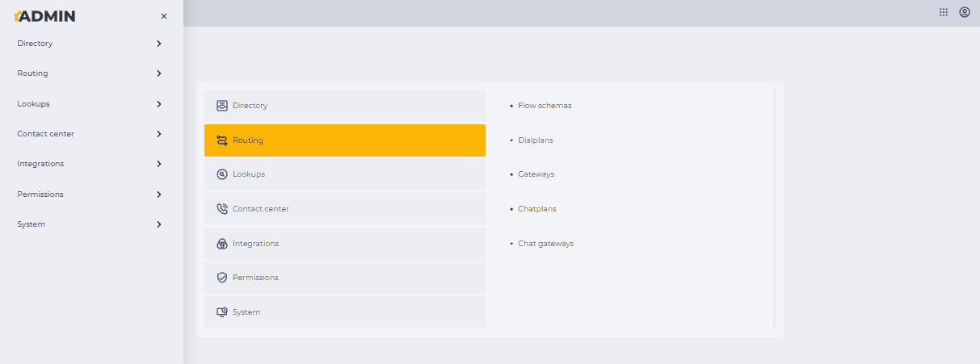Image resolution: width=980 pixels, height=364 pixels.
Task: Close the sidebar with X icon
Action: pyautogui.click(x=164, y=16)
